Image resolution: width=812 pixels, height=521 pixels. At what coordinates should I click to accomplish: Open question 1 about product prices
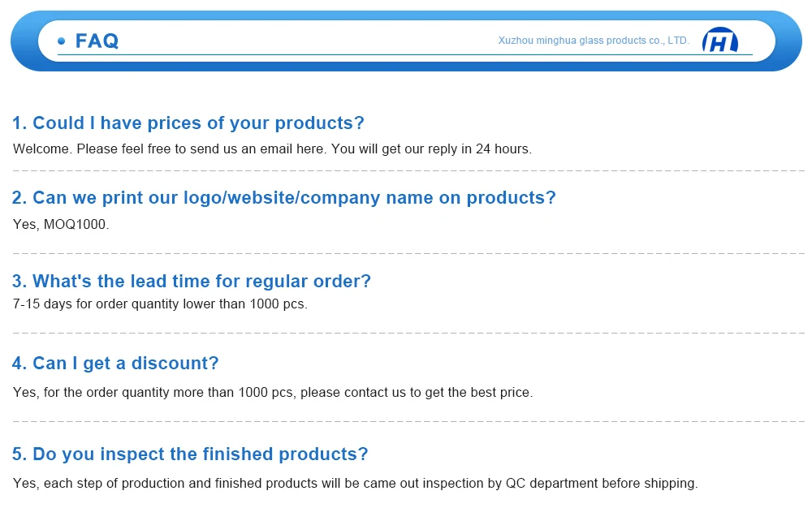point(188,123)
